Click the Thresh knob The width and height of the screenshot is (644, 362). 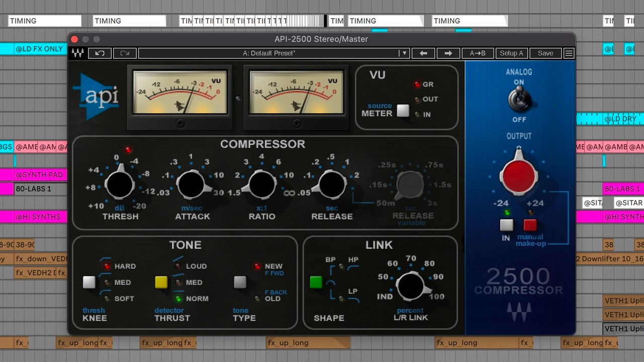coord(120,185)
